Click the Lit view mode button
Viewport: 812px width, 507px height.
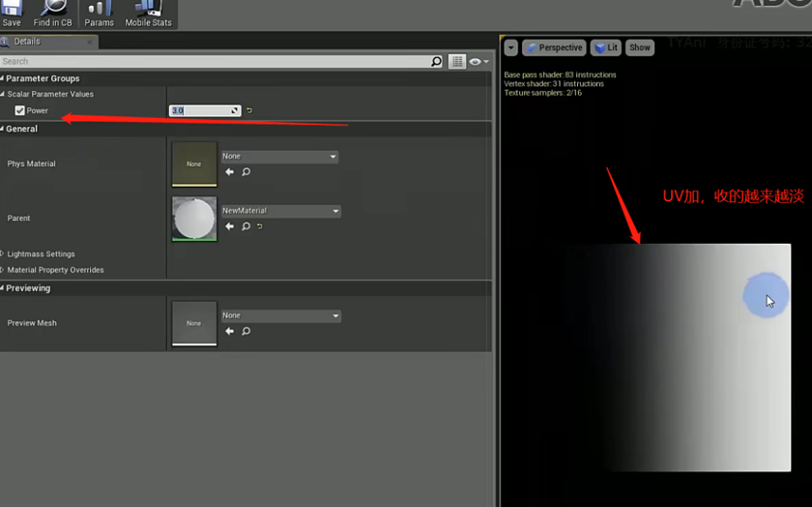coord(606,47)
